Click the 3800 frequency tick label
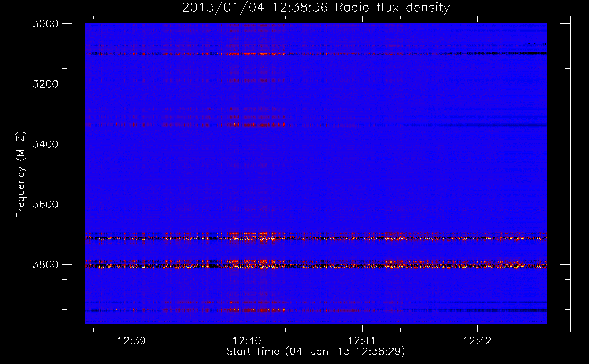This screenshot has width=589, height=364. tap(46, 265)
